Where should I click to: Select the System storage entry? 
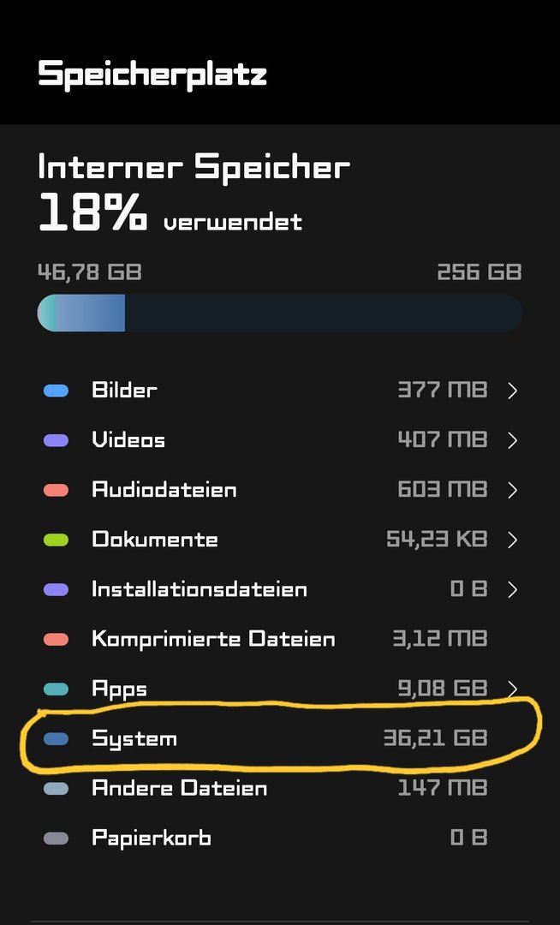point(134,739)
